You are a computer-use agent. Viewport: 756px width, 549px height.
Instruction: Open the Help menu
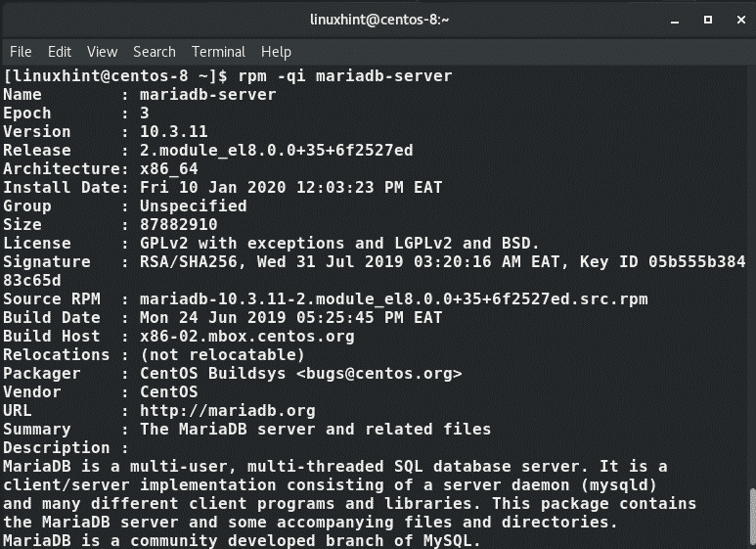tap(276, 52)
